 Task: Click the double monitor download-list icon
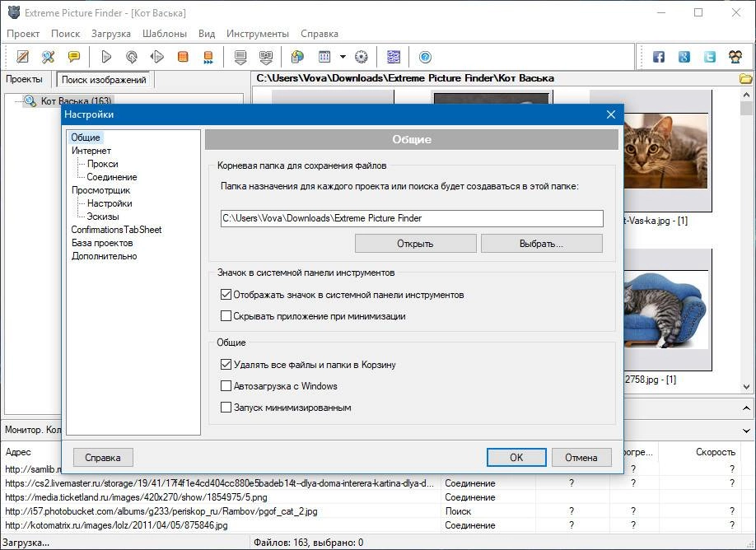[x=266, y=57]
